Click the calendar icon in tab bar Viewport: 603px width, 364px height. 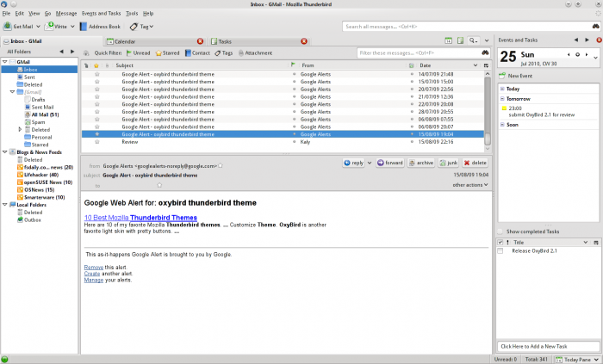(449, 40)
